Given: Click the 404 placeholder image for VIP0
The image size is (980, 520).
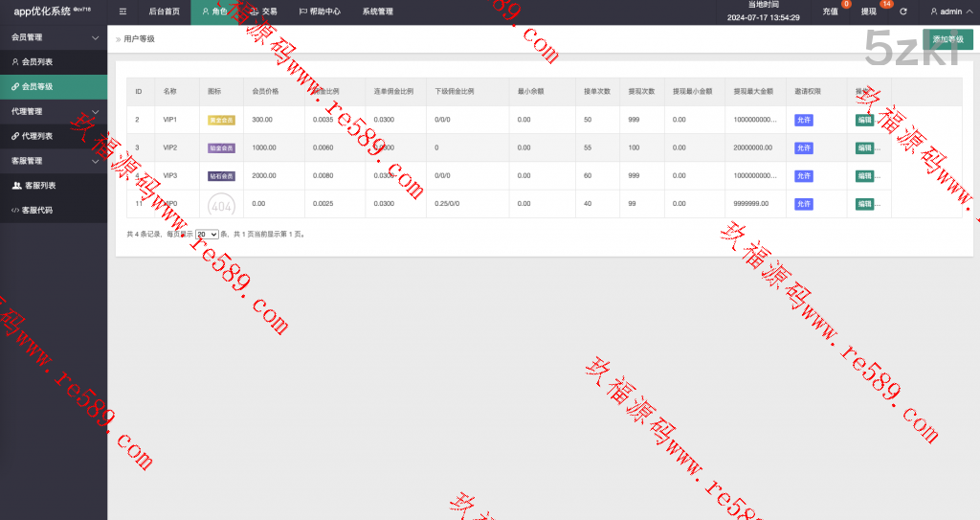Looking at the screenshot, I should point(220,204).
